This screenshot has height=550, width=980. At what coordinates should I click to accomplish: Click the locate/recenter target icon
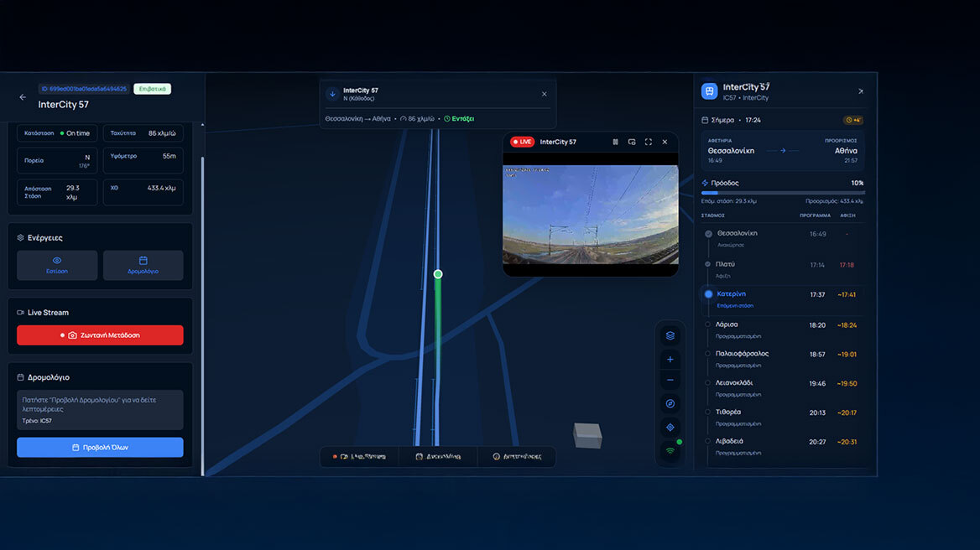tap(670, 427)
